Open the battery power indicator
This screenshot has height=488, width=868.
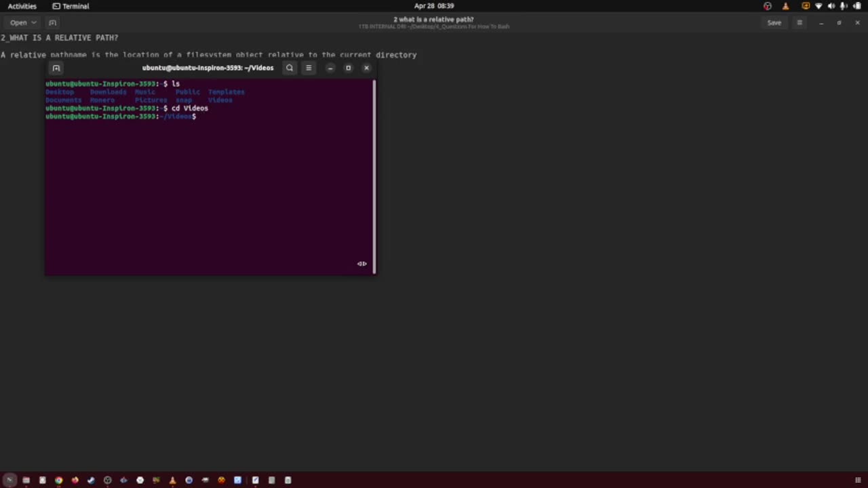(857, 6)
